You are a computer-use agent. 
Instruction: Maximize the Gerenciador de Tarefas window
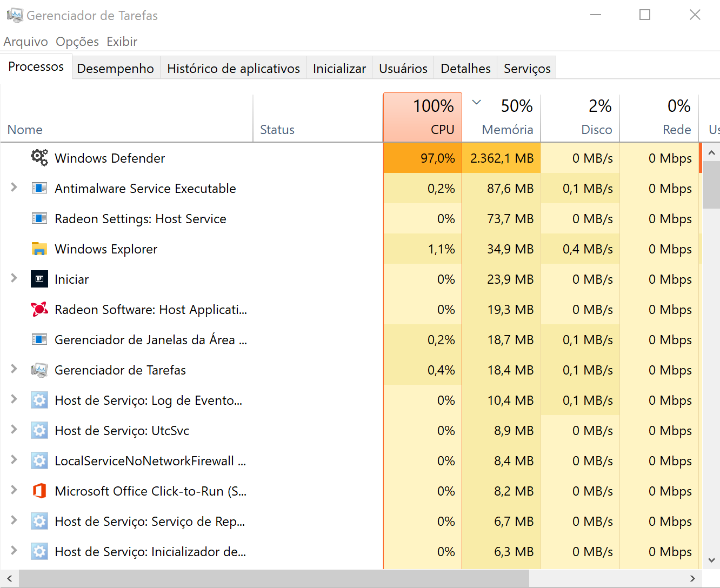[645, 15]
